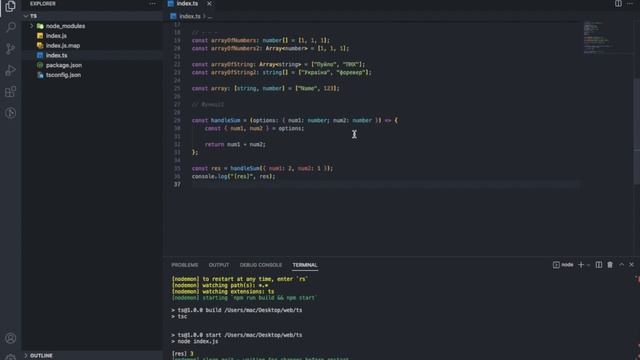Split the terminal panel
The height and width of the screenshot is (360, 640).
click(x=599, y=264)
